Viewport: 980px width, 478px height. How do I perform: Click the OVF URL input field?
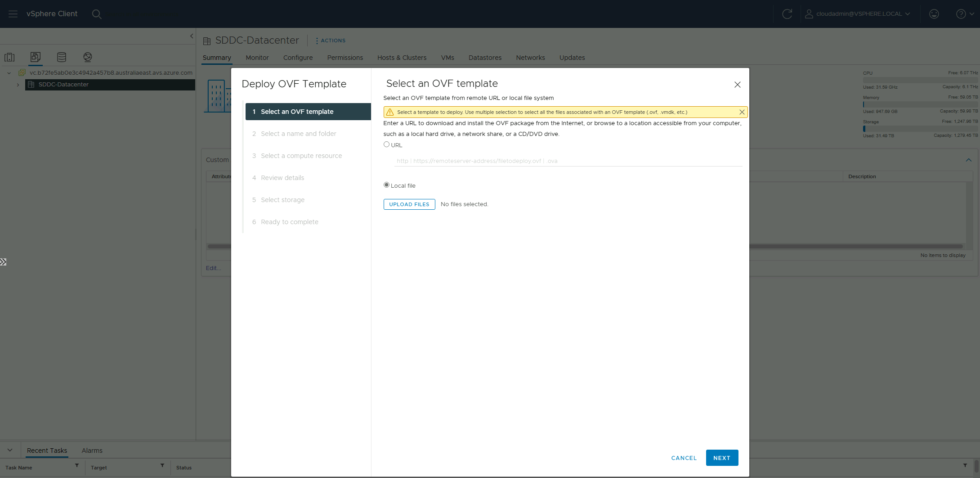[568, 161]
